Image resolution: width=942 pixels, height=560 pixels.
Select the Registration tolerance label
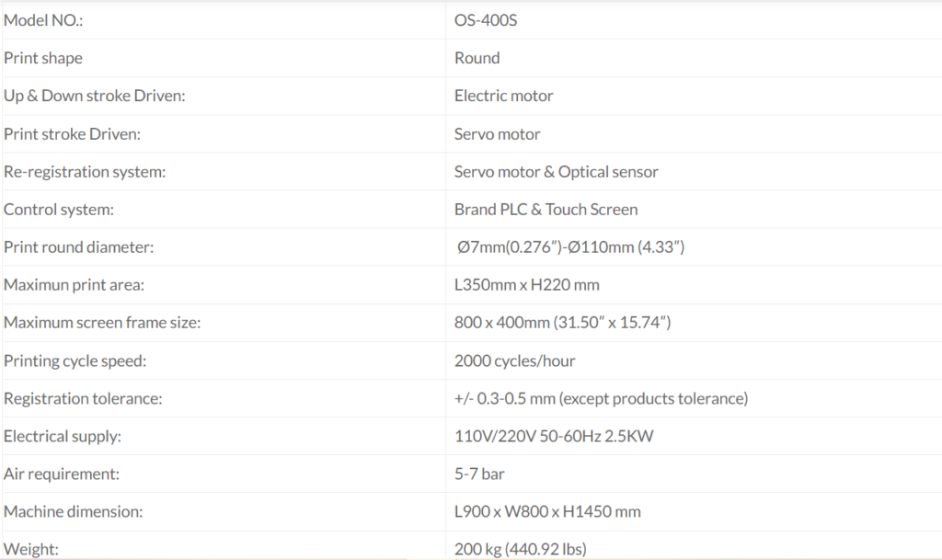tap(84, 399)
